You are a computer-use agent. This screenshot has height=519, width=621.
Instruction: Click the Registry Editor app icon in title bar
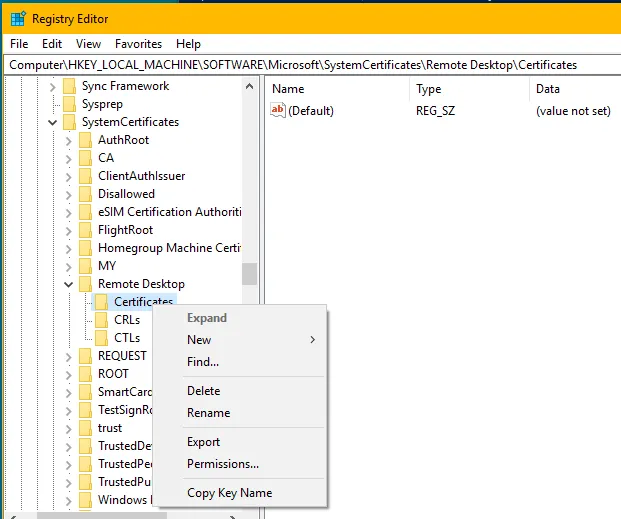18,19
